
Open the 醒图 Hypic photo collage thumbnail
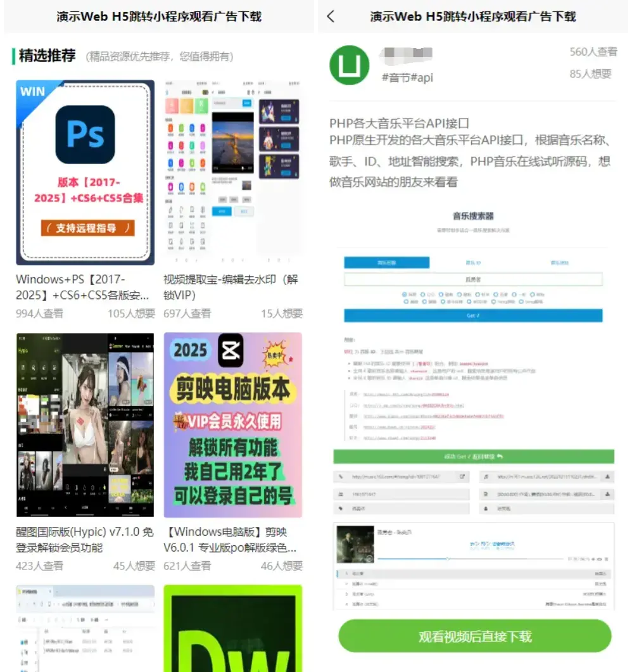pyautogui.click(x=85, y=425)
